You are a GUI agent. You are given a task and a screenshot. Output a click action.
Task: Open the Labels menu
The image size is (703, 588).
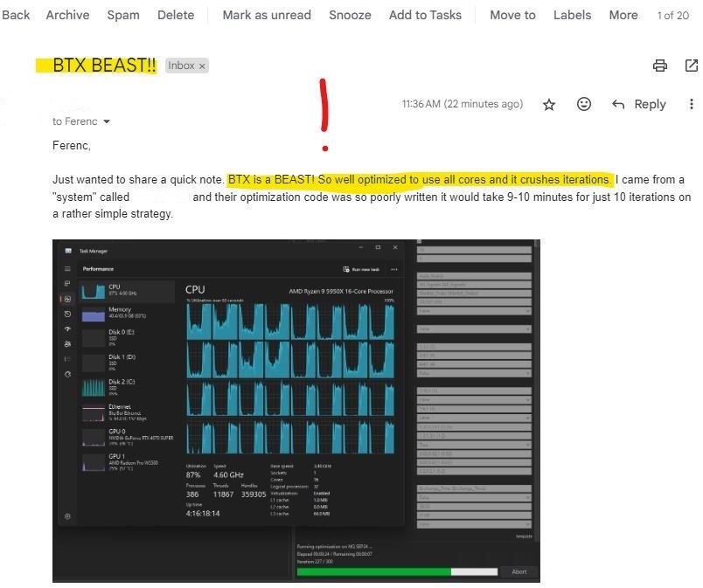572,15
